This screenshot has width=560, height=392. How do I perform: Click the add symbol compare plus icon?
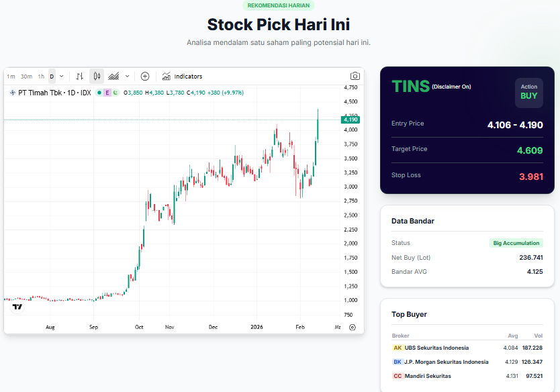click(144, 77)
